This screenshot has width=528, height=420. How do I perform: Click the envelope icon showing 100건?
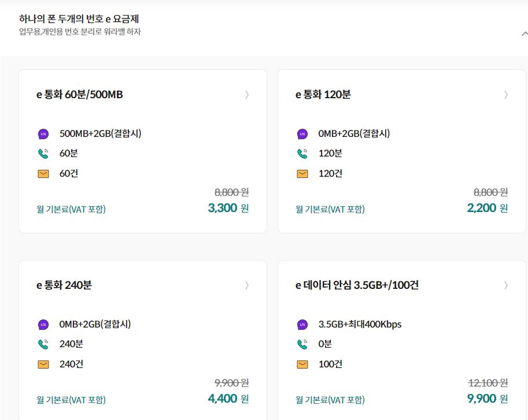point(302,364)
